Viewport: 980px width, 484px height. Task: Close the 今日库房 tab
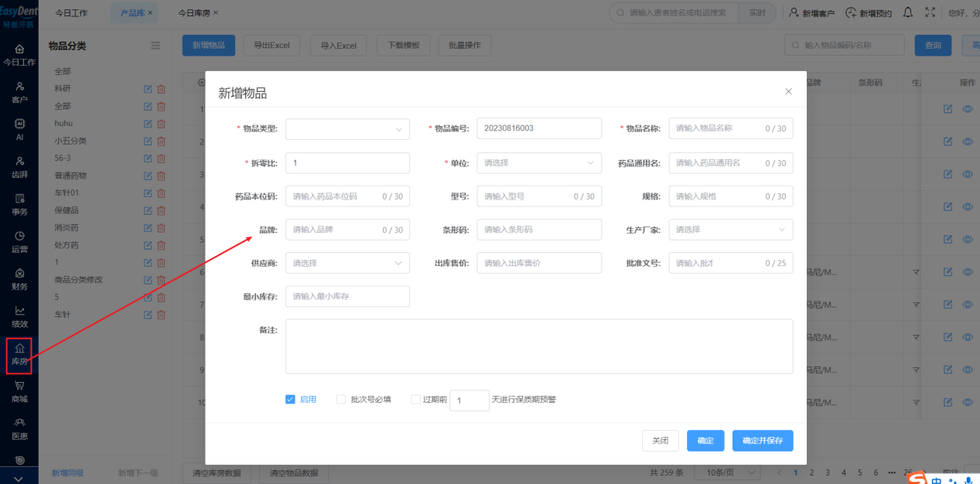216,13
